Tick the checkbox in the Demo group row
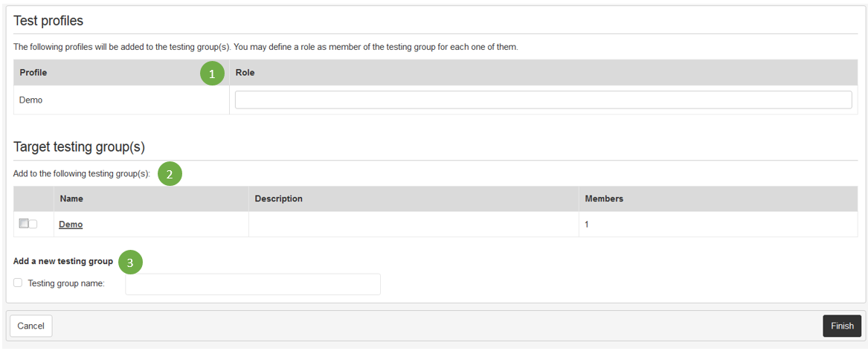The height and width of the screenshot is (351, 868). 25,223
